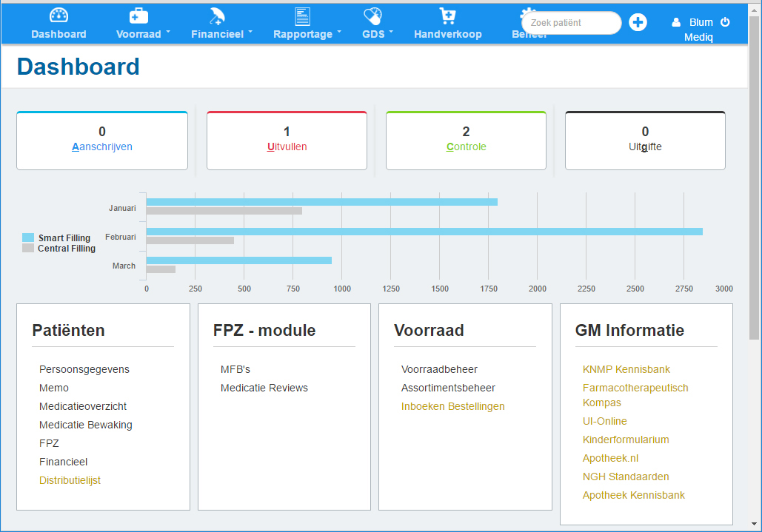Click the Rapportage document icon
The width and height of the screenshot is (762, 532).
pyautogui.click(x=302, y=16)
